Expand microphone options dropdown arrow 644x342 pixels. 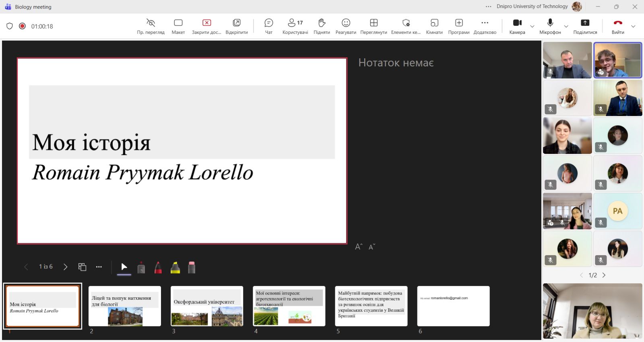click(566, 27)
